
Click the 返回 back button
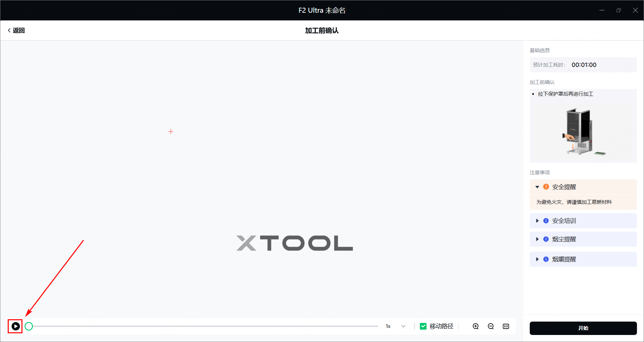click(x=16, y=30)
